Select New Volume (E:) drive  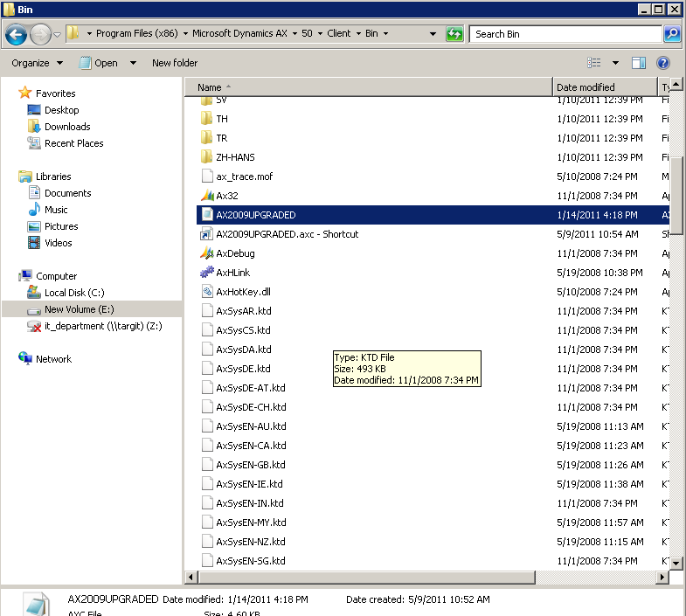[80, 309]
